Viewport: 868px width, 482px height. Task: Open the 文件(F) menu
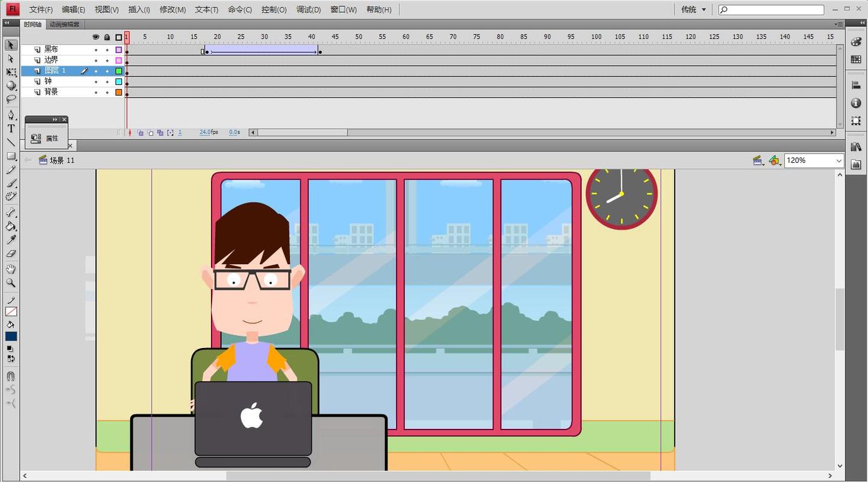pyautogui.click(x=41, y=10)
